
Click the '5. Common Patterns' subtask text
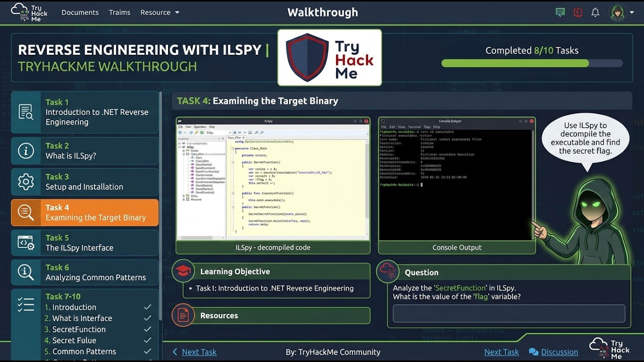point(80,351)
